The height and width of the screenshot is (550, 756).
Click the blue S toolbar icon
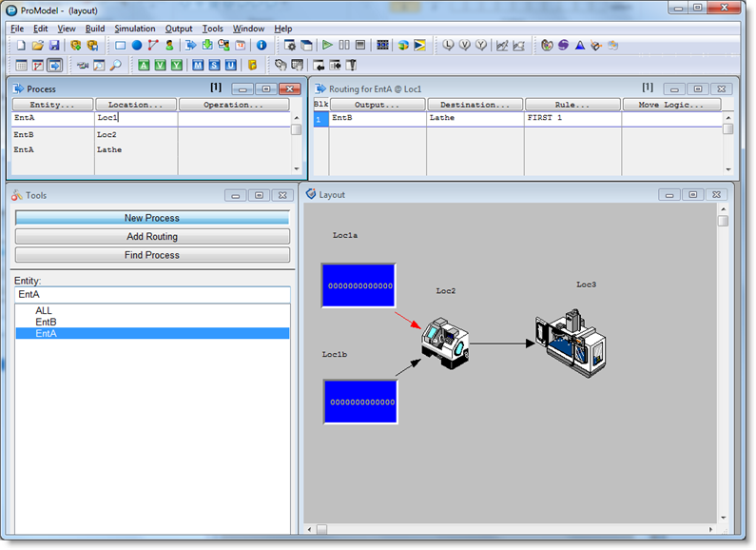[x=214, y=65]
